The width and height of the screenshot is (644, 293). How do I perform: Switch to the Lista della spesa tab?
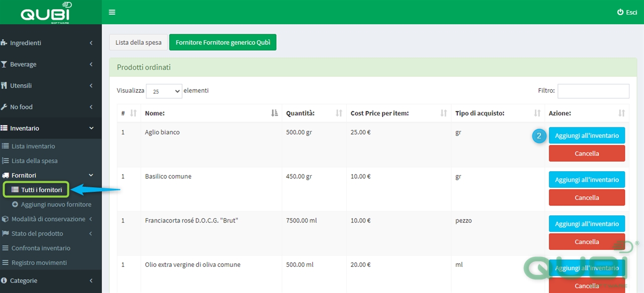pos(138,42)
